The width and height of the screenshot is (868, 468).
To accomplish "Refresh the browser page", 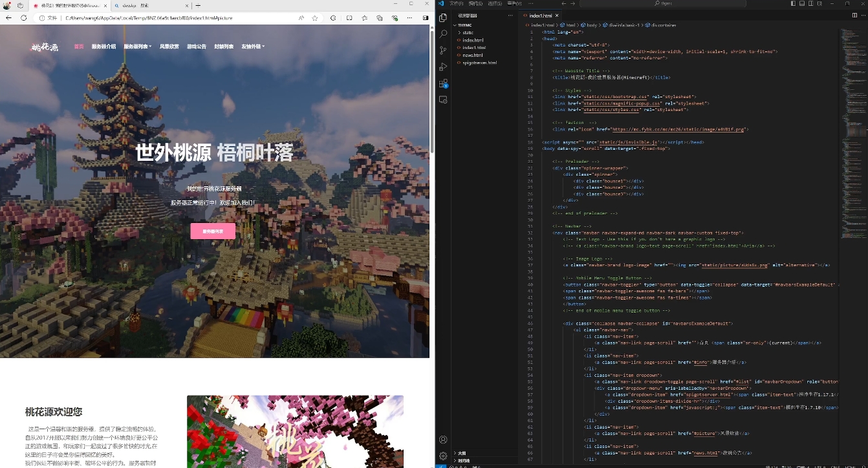I will click(x=24, y=18).
